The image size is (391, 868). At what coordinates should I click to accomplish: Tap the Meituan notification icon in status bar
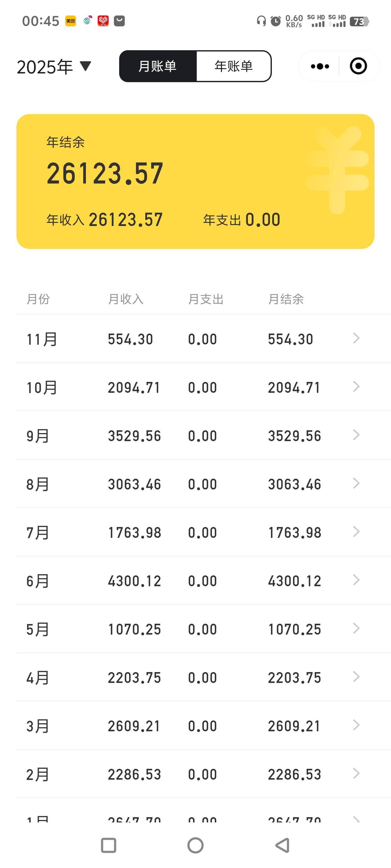pyautogui.click(x=70, y=21)
